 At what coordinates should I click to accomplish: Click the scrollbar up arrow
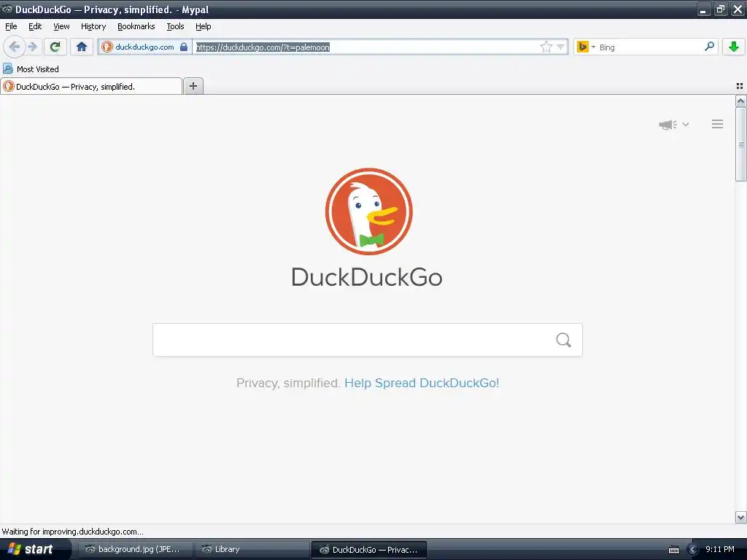coord(740,101)
